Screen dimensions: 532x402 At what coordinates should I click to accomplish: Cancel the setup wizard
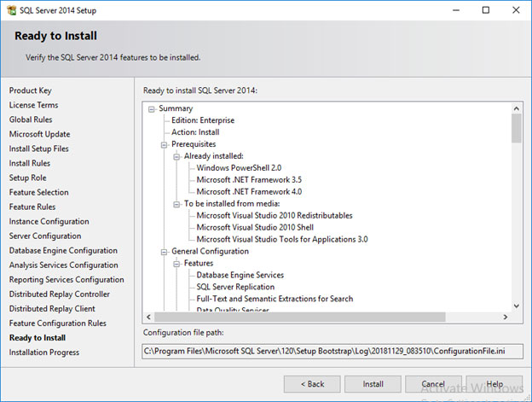coord(433,384)
